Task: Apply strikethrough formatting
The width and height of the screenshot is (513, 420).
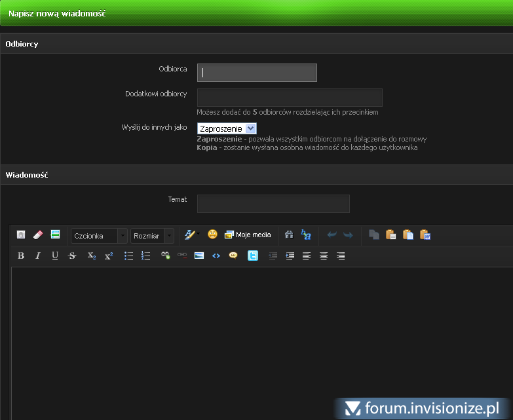Action: (73, 256)
